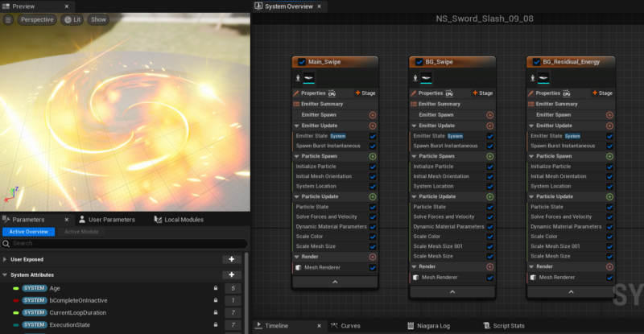The image size is (644, 334).
Task: Add a module to BG_Swipe Particle Update
Action: pyautogui.click(x=489, y=196)
